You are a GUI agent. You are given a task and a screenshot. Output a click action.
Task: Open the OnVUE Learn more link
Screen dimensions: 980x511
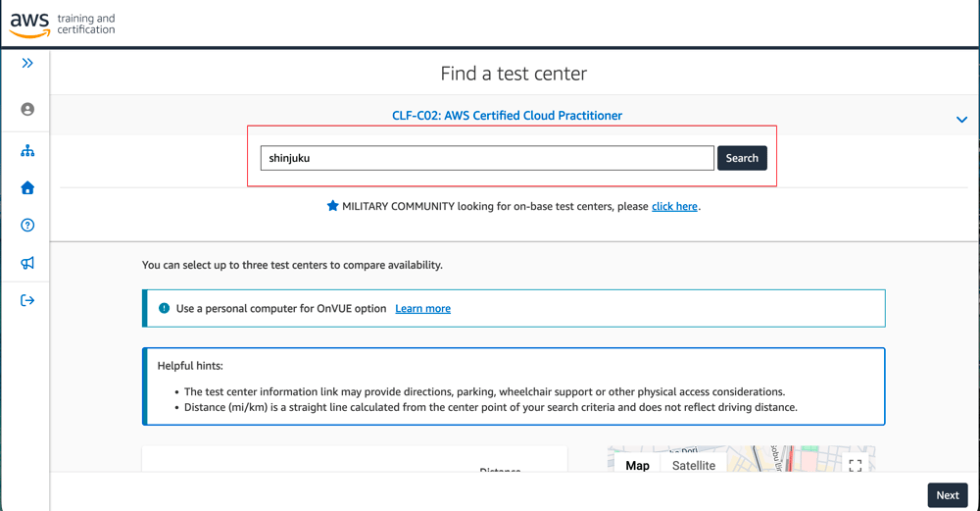(422, 308)
